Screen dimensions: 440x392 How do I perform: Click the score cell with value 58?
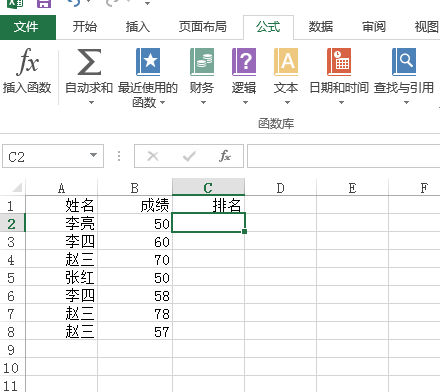(x=135, y=295)
